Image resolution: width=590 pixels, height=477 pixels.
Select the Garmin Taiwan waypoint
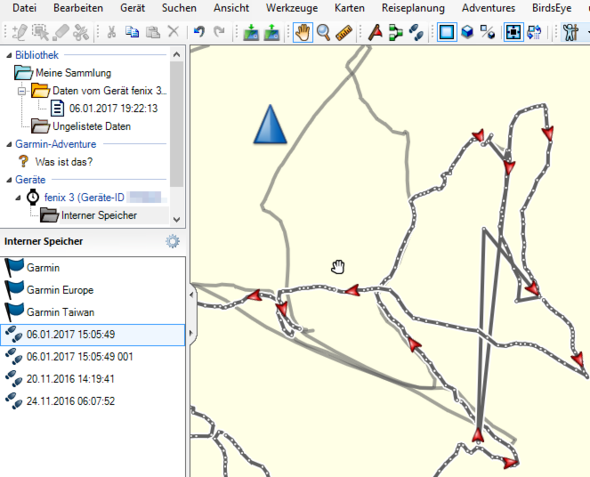[x=93, y=312]
